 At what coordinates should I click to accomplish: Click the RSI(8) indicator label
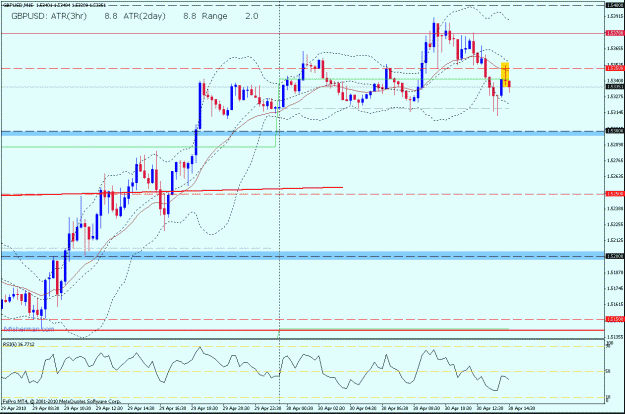pyautogui.click(x=18, y=344)
